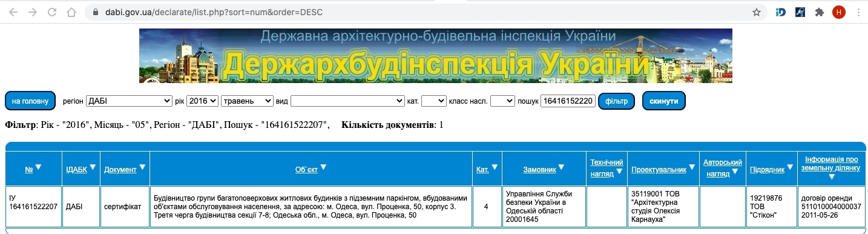Reload the page with the refresh icon

tap(52, 12)
